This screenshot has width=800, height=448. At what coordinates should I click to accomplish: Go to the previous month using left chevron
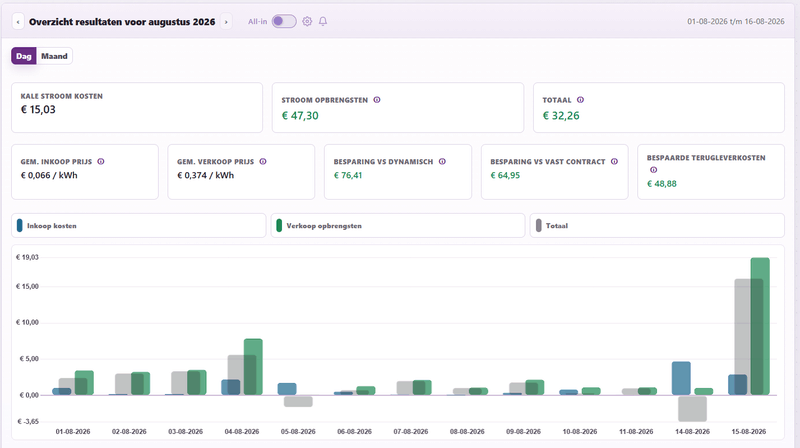(18, 22)
